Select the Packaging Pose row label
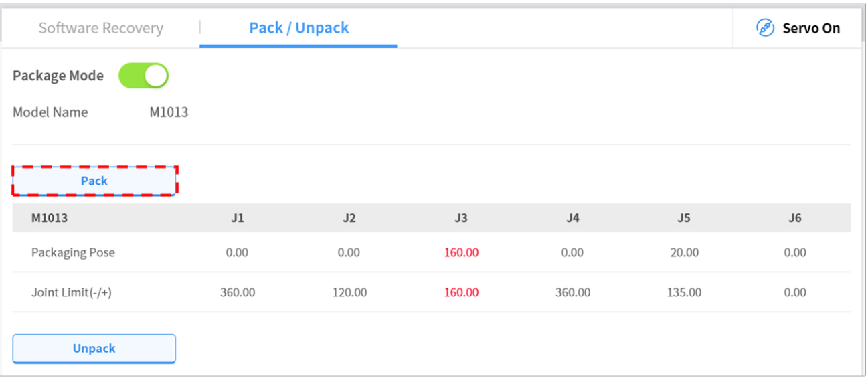 (73, 252)
